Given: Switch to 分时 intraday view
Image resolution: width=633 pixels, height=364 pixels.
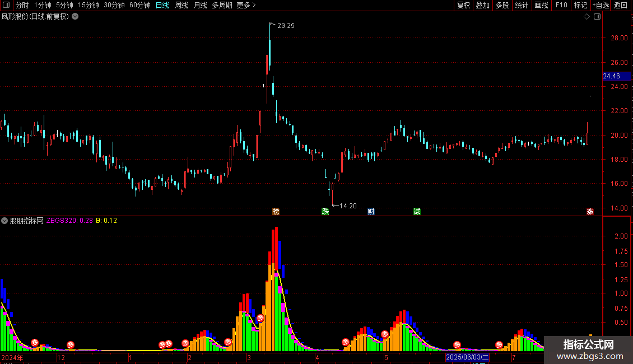Looking at the screenshot, I should pos(22,5).
